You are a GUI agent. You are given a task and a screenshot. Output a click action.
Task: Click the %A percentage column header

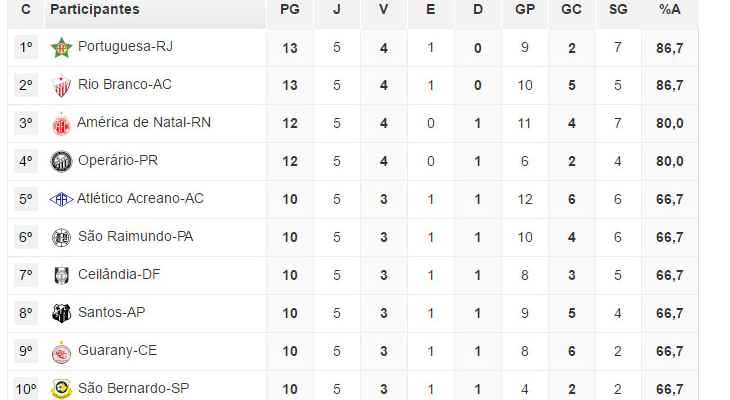[x=670, y=10]
